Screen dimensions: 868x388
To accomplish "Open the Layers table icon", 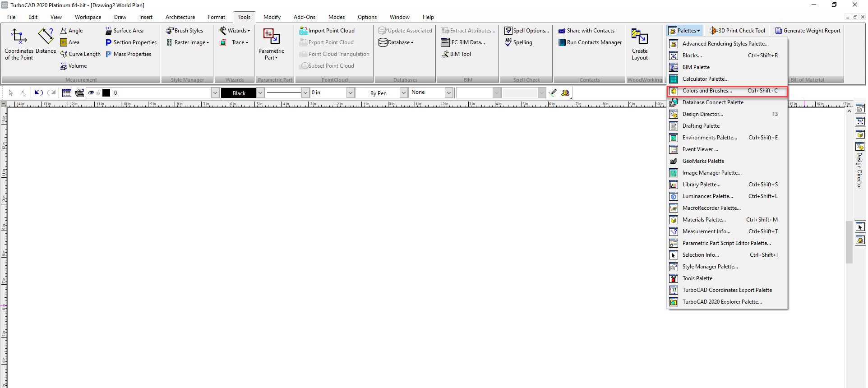I will coord(67,93).
